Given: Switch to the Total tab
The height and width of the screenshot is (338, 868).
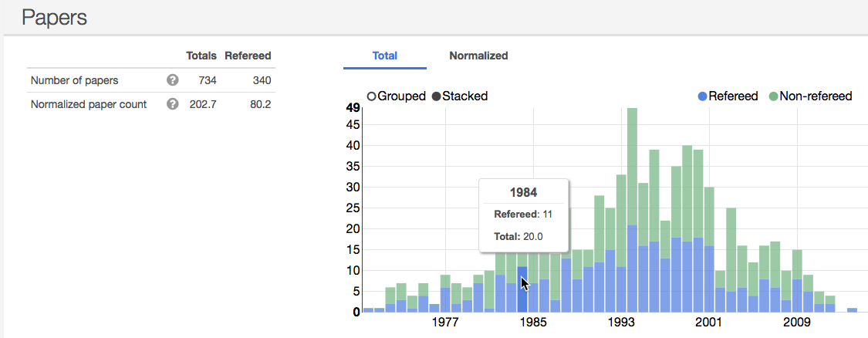Looking at the screenshot, I should click(384, 56).
